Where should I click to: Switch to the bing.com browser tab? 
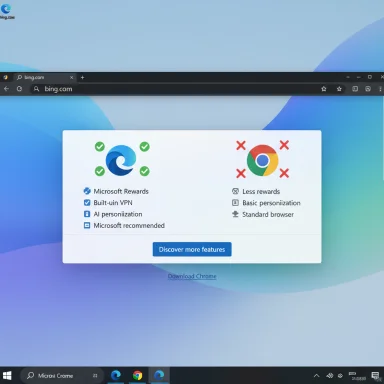coord(44,77)
